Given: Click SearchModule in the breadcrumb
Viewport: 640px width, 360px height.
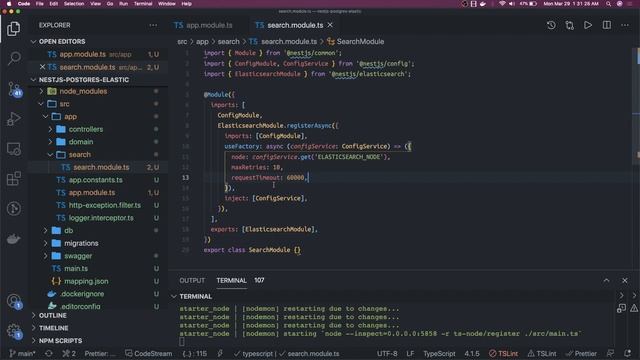Looking at the screenshot, I should (x=360, y=42).
